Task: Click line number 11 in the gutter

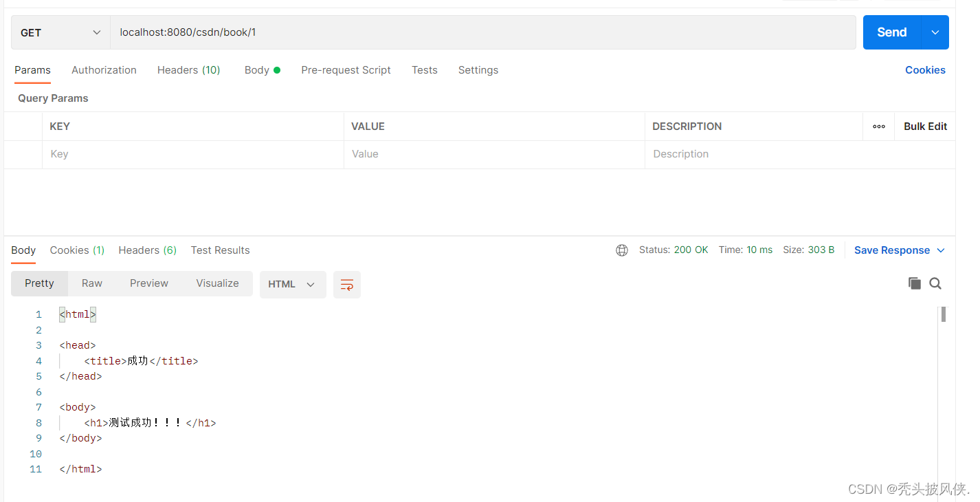Action: click(x=36, y=469)
